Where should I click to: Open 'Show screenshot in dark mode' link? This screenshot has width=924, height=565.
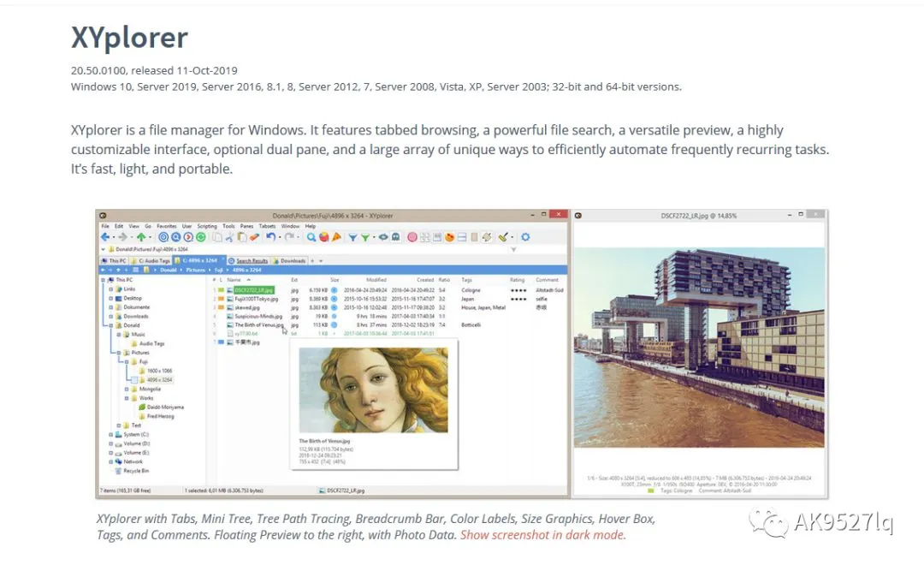(x=542, y=535)
